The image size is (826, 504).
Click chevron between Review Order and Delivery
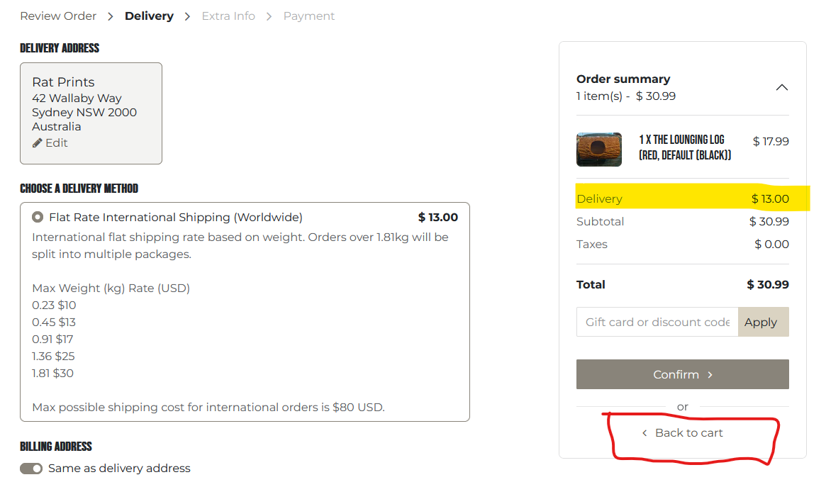(x=111, y=16)
